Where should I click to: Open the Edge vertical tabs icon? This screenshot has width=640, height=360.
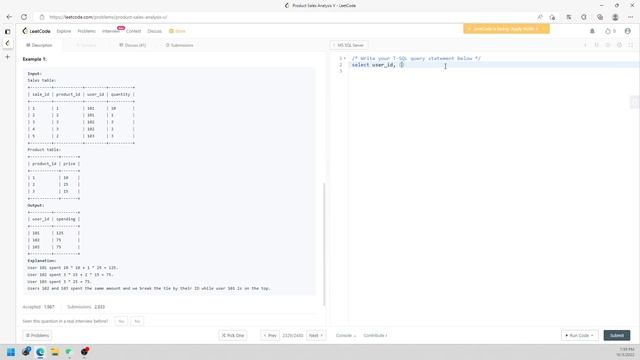[7, 31]
